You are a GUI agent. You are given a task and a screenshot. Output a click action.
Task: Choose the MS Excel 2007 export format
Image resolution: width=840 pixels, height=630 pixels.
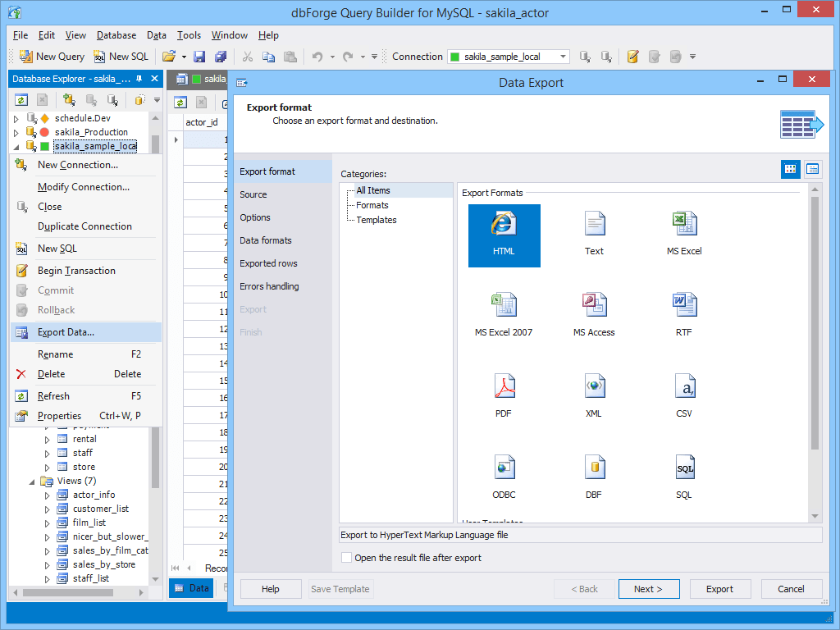[504, 314]
